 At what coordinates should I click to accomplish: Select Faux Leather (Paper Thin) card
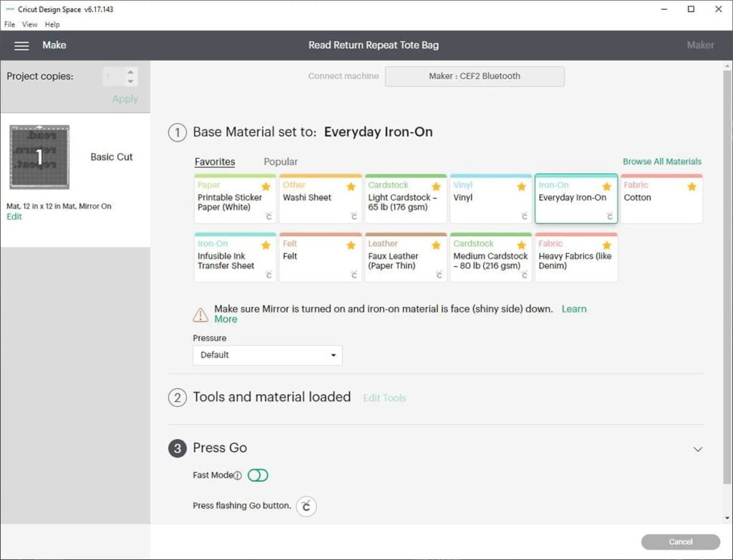(x=406, y=257)
